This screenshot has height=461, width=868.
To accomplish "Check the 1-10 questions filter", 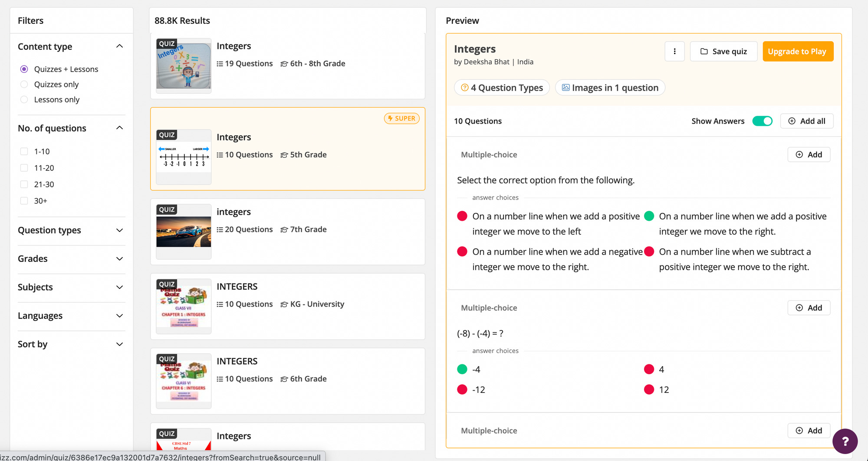I will [24, 151].
